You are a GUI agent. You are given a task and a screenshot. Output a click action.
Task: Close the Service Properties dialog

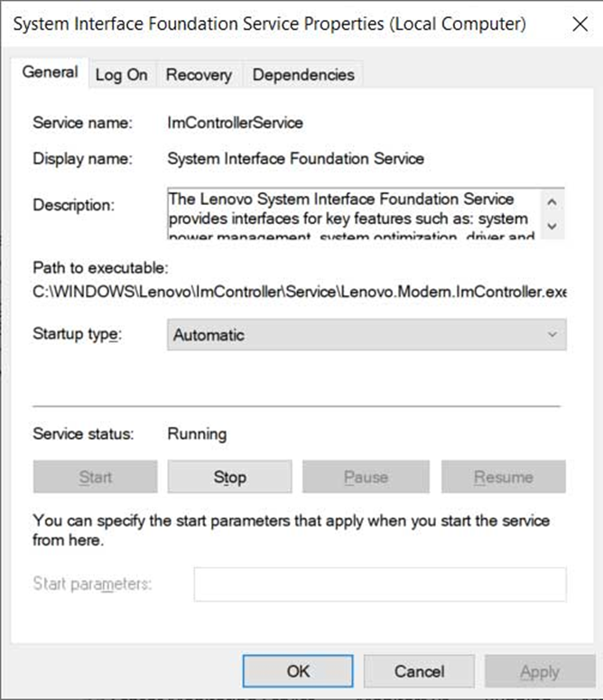point(580,24)
